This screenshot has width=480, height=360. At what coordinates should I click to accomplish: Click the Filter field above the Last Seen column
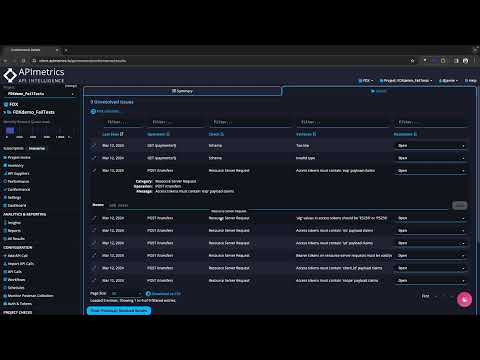point(121,122)
